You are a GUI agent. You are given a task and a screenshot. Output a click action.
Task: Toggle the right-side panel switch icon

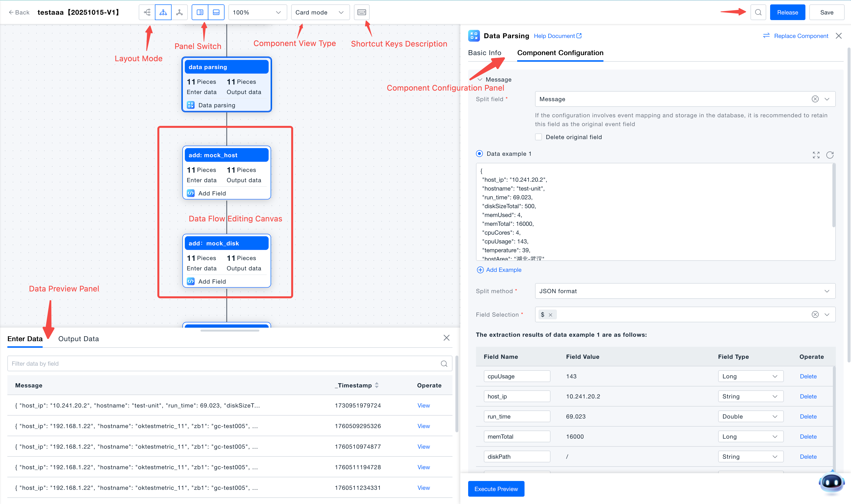pyautogui.click(x=200, y=12)
